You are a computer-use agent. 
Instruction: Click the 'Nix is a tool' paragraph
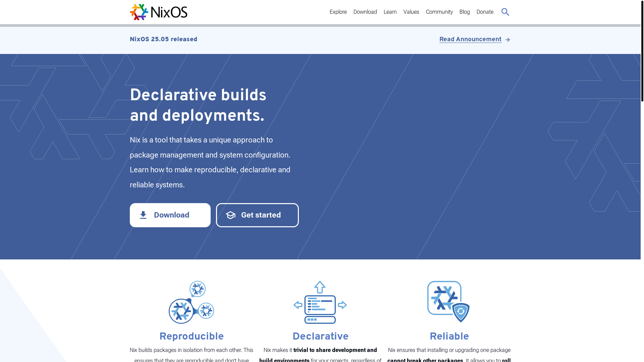pos(210,162)
